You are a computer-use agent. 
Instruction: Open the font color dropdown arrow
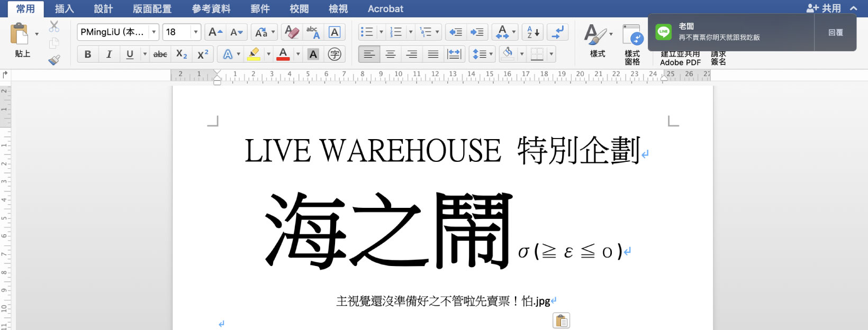tap(298, 54)
